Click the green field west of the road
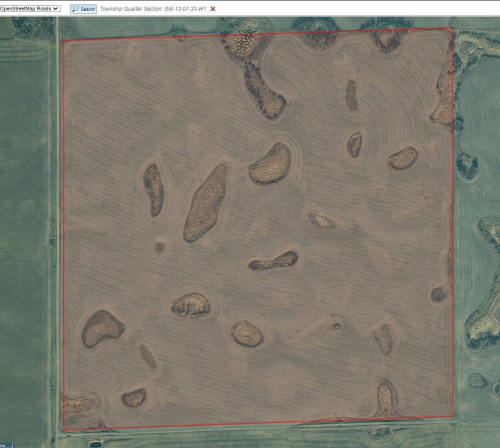Image resolution: width=500 pixels, height=448 pixels. click(x=25, y=225)
